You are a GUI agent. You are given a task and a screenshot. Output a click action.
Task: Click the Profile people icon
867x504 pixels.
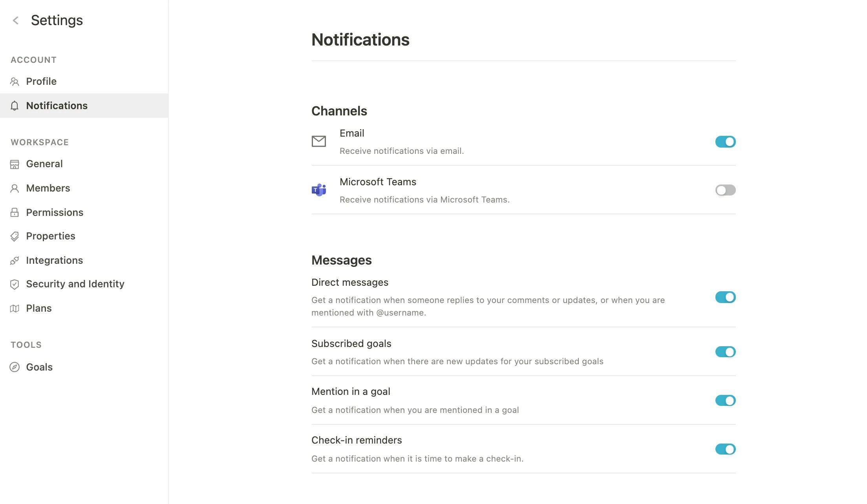[x=15, y=82]
